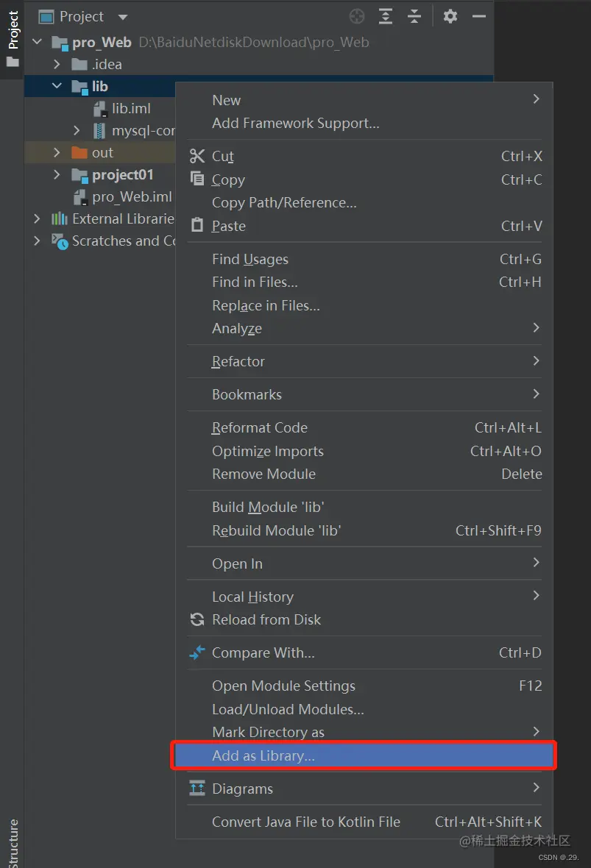The width and height of the screenshot is (591, 868).
Task: Click the Expand All toolbar icon
Action: point(386,16)
